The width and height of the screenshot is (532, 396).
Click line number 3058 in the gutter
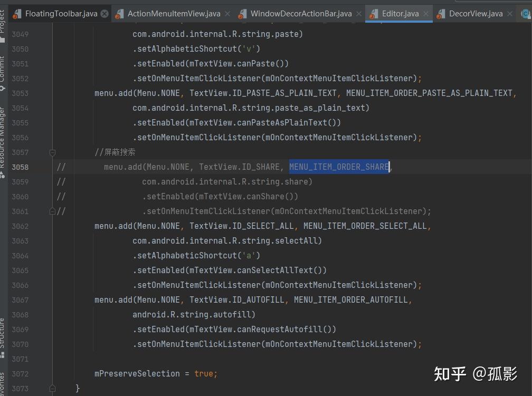point(20,167)
